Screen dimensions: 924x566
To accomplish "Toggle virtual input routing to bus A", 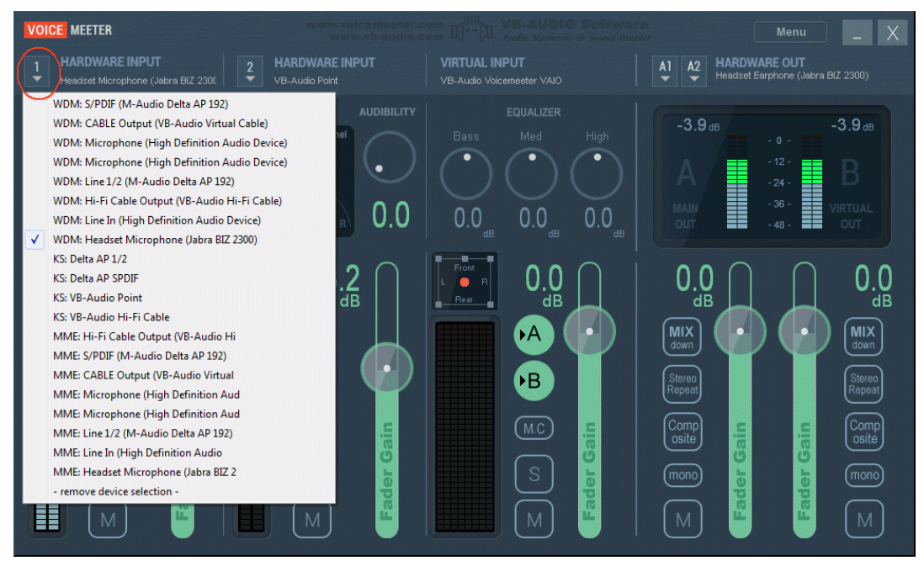I will [x=534, y=334].
